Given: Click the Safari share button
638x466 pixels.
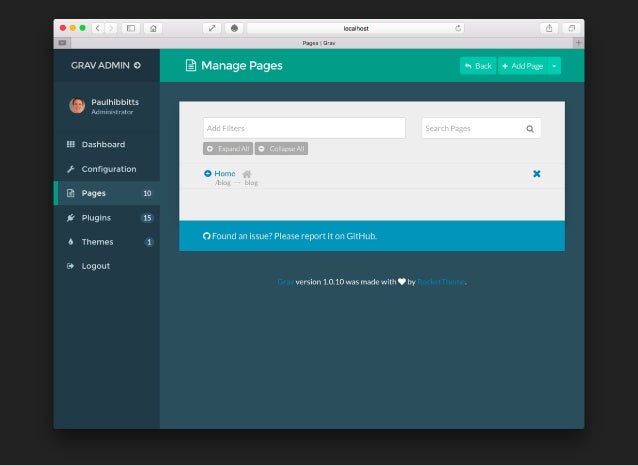Looking at the screenshot, I should coord(549,28).
